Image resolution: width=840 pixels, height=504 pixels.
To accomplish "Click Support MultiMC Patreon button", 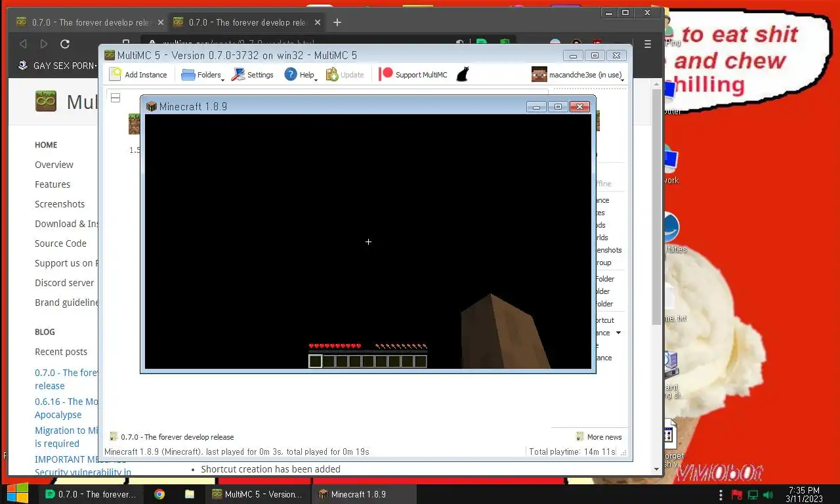I will (413, 75).
